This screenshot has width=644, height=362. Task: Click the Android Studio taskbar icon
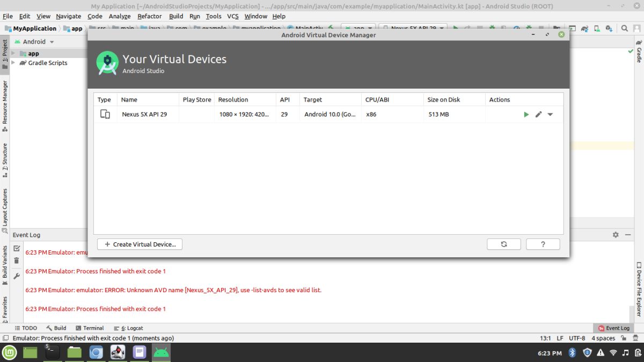[161, 352]
